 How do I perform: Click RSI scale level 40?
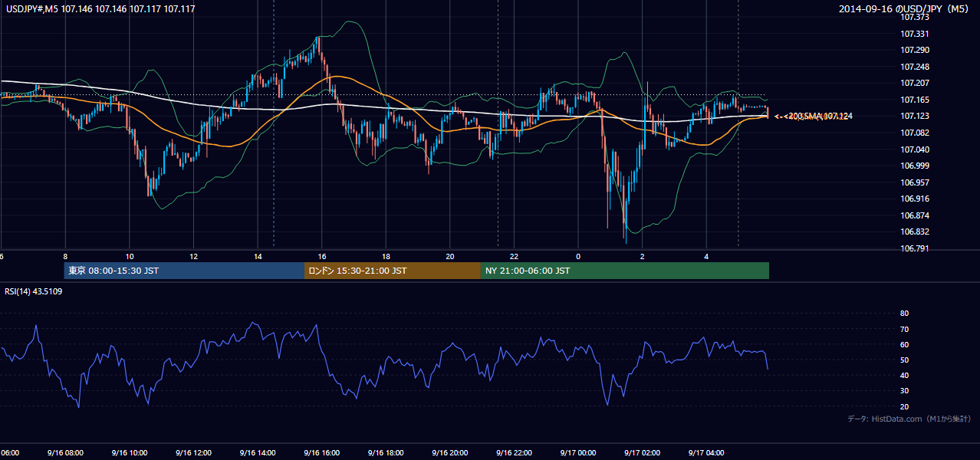click(904, 375)
